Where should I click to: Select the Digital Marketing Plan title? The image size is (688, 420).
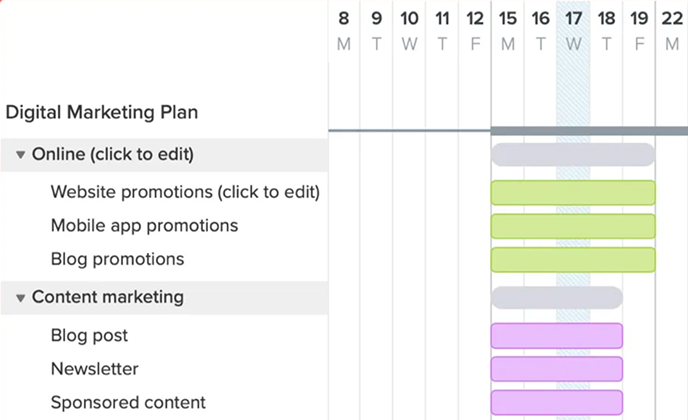pyautogui.click(x=101, y=112)
